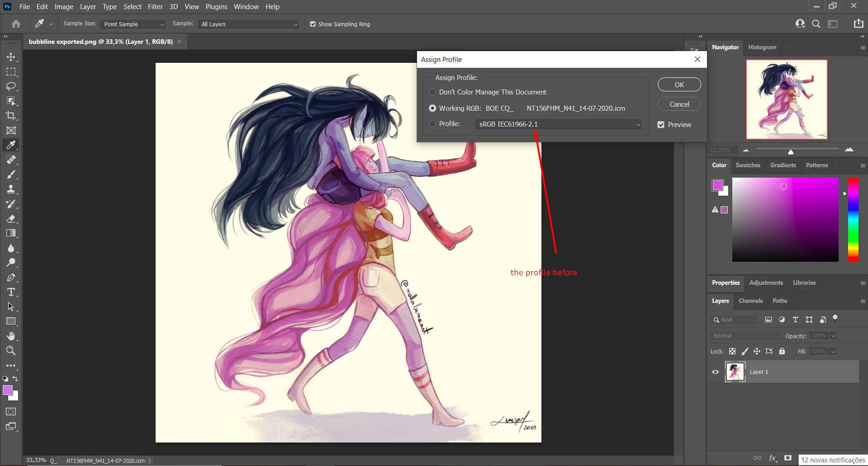868x466 pixels.
Task: Select the History Brush tool
Action: (11, 204)
